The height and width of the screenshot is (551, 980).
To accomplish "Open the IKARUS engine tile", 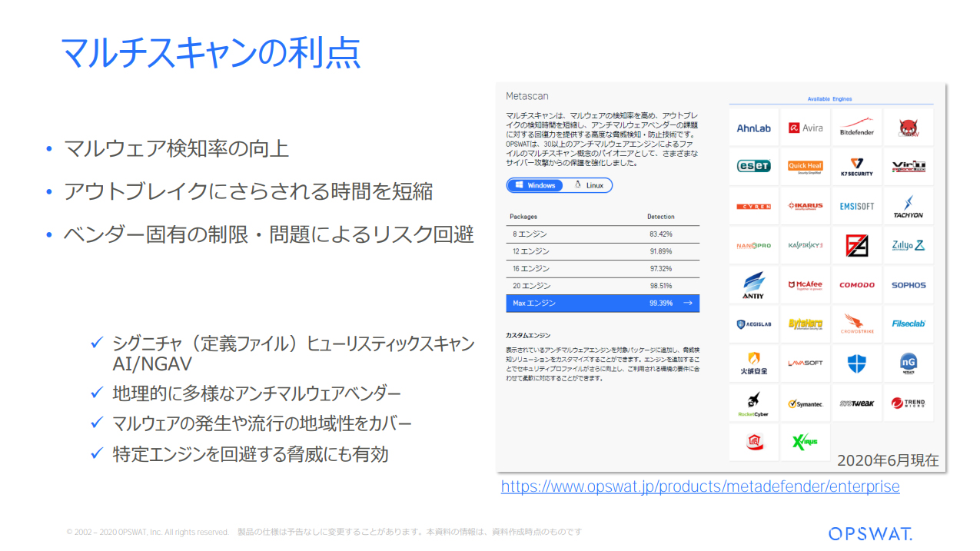I will pos(805,206).
